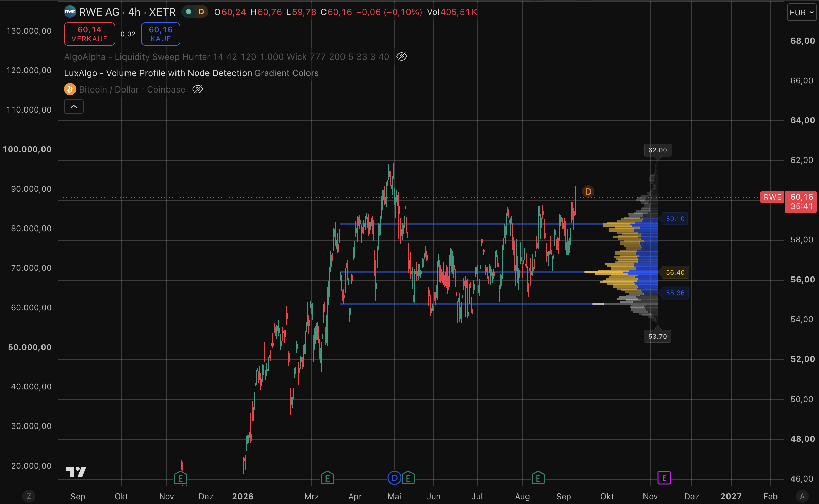Screen dimensions: 819x504
Task: Click the 2026 year label on time axis
Action: (243, 496)
